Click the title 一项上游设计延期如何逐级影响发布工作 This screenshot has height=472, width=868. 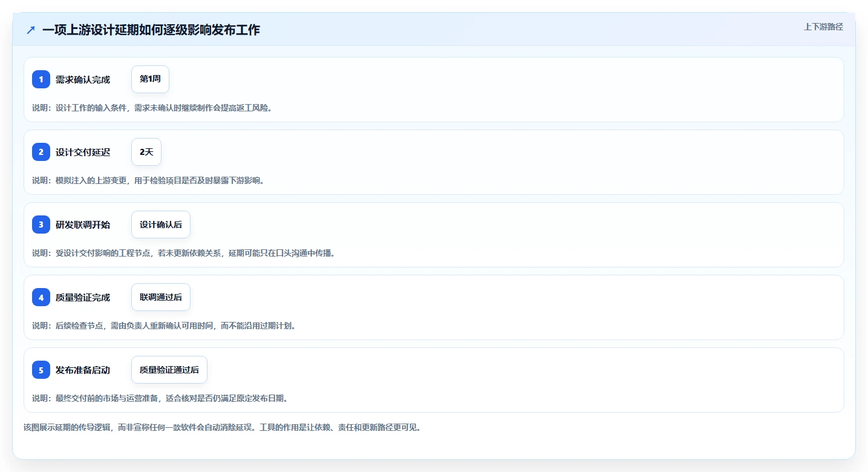151,30
